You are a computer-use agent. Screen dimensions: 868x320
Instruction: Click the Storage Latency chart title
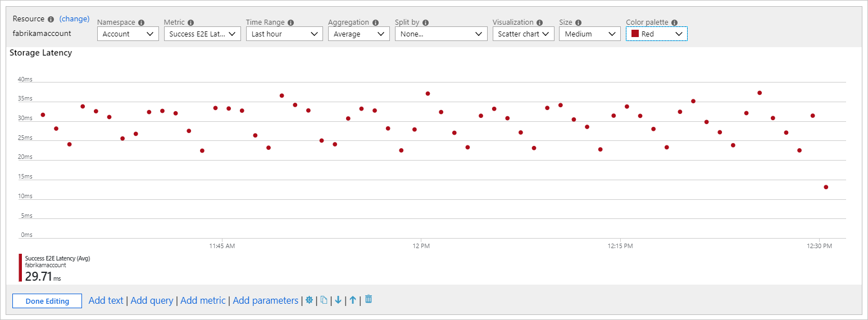click(x=40, y=53)
